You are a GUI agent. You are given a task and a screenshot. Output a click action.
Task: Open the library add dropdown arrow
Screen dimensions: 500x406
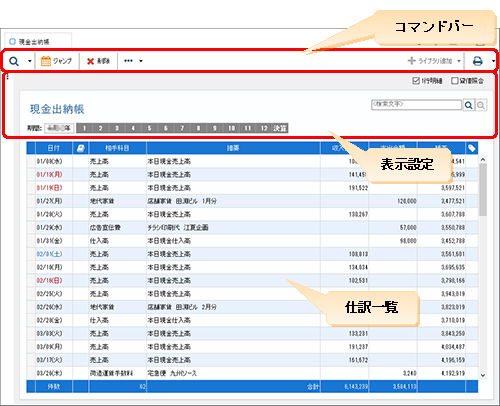tap(459, 61)
